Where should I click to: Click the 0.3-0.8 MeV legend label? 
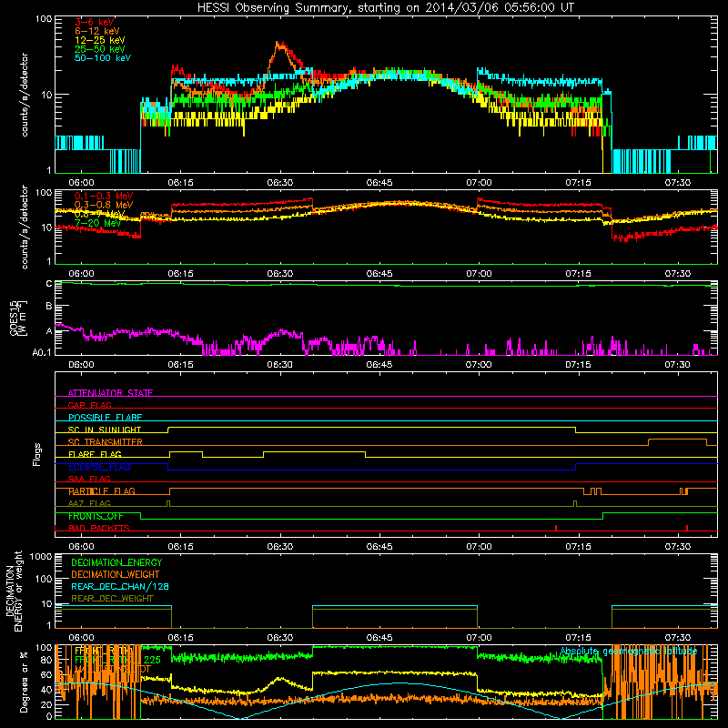pyautogui.click(x=104, y=205)
